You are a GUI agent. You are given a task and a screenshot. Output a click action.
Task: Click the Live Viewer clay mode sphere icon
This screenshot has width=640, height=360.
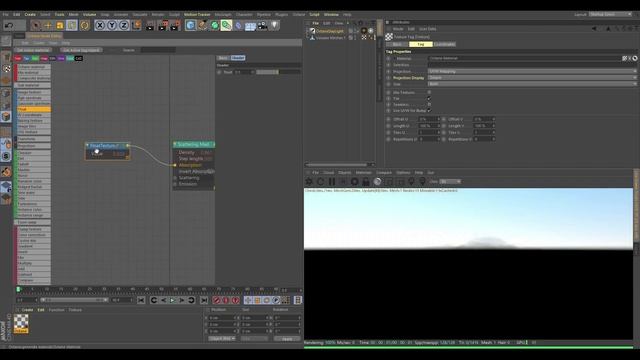(377, 182)
